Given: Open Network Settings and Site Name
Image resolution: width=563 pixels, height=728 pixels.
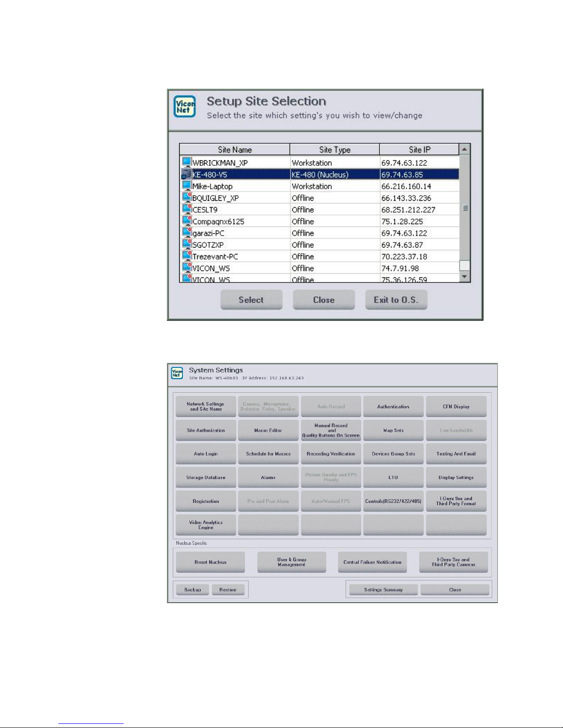Looking at the screenshot, I should 206,406.
